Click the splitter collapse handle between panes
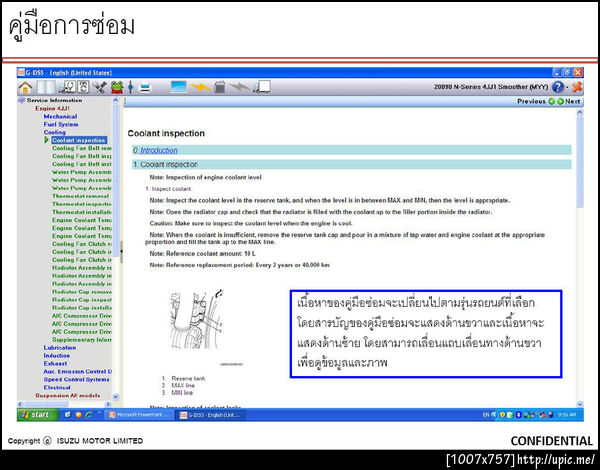 [121, 251]
